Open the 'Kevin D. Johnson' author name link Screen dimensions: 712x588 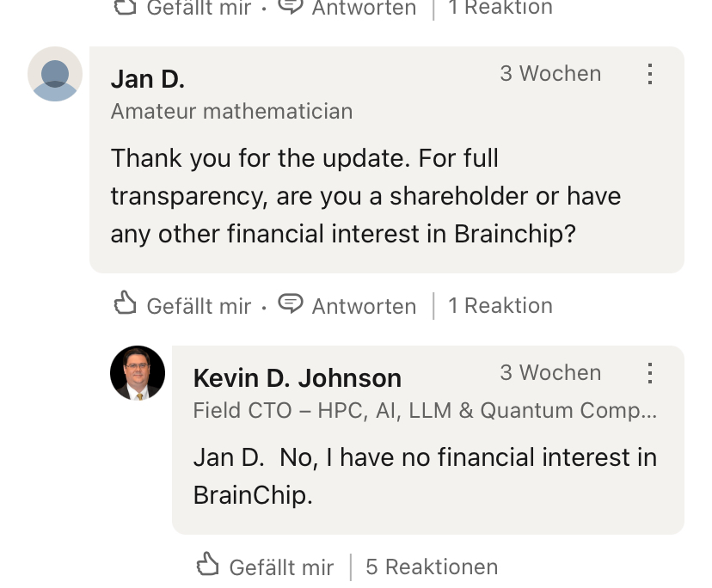point(298,378)
